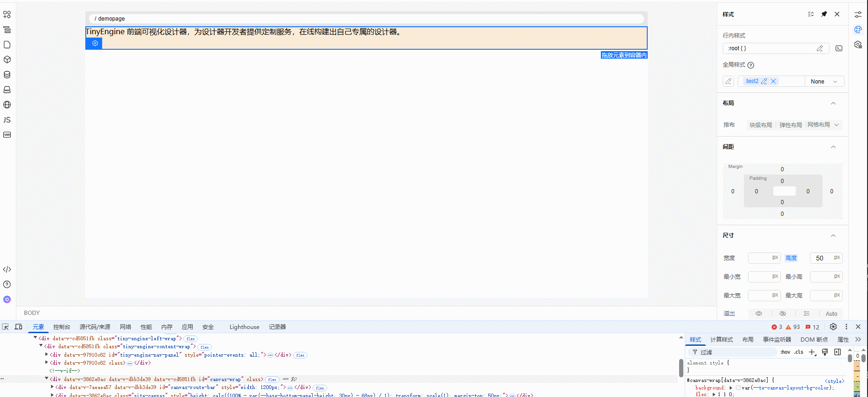The width and height of the screenshot is (868, 397).
Task: Click the cube block management icon
Action: [7, 60]
